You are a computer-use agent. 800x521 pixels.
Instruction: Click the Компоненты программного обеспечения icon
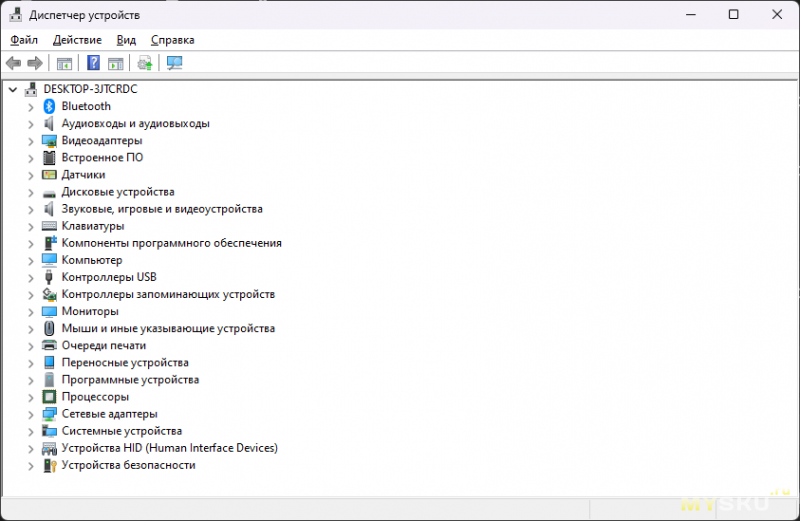coord(49,243)
